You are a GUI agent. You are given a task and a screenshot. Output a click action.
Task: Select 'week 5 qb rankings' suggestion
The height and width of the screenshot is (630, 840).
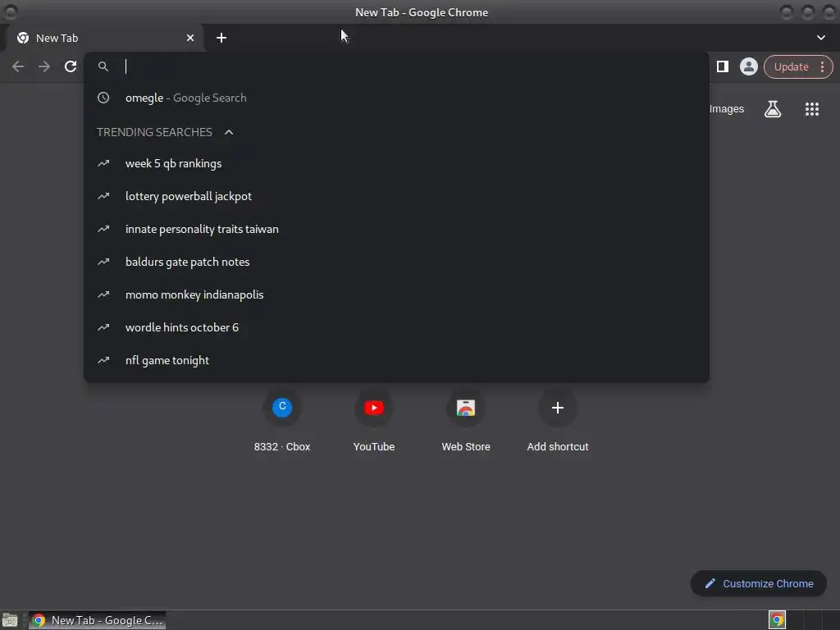396,163
